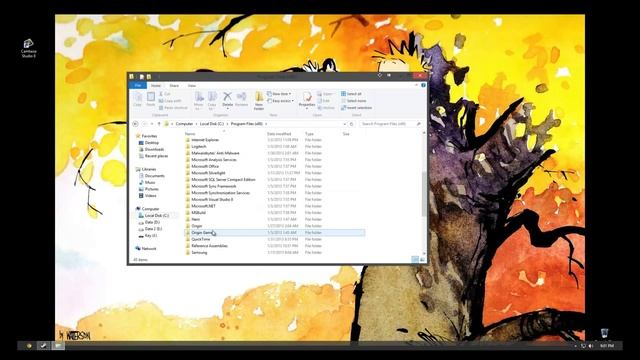Create a New folder from the ribbon

259,100
